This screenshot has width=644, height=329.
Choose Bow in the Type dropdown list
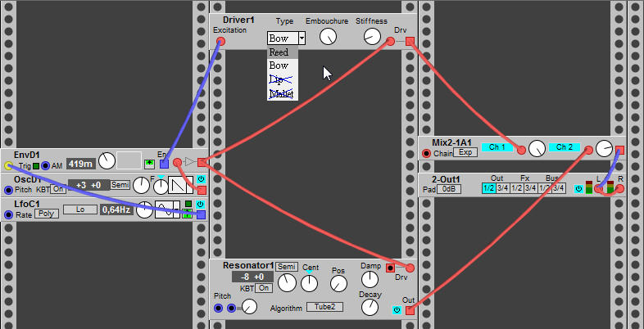[279, 65]
